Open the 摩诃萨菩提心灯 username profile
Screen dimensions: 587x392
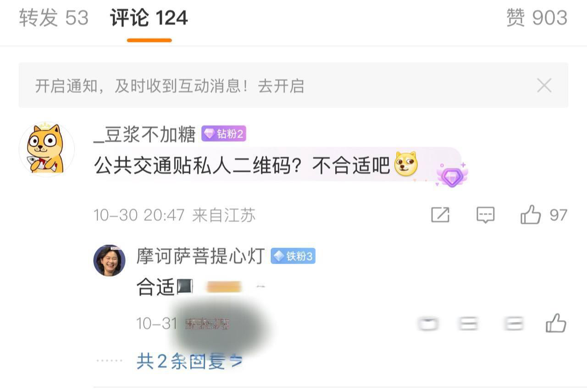point(200,256)
